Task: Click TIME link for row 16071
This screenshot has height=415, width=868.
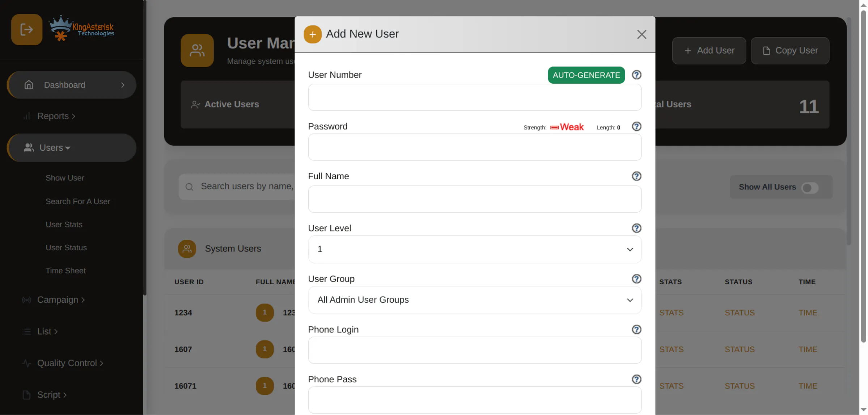Action: [808, 386]
